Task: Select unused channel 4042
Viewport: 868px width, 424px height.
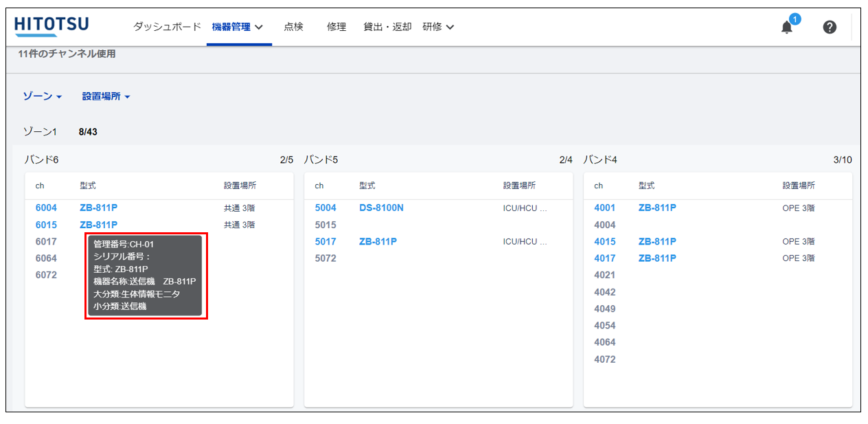Action: (x=605, y=292)
